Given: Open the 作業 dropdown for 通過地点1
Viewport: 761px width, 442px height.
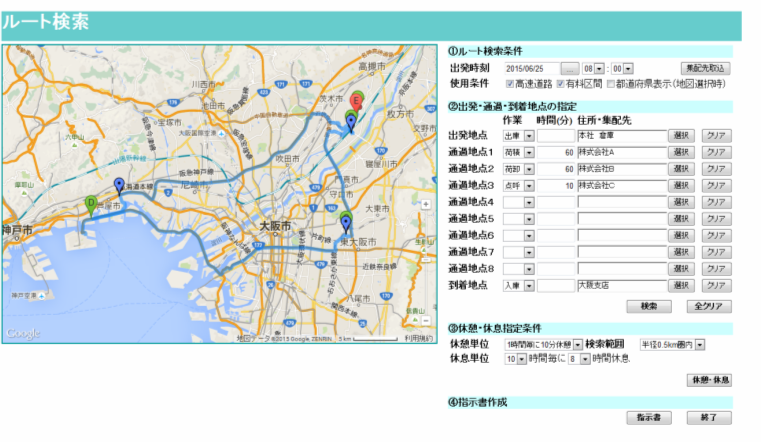Looking at the screenshot, I should (519, 152).
